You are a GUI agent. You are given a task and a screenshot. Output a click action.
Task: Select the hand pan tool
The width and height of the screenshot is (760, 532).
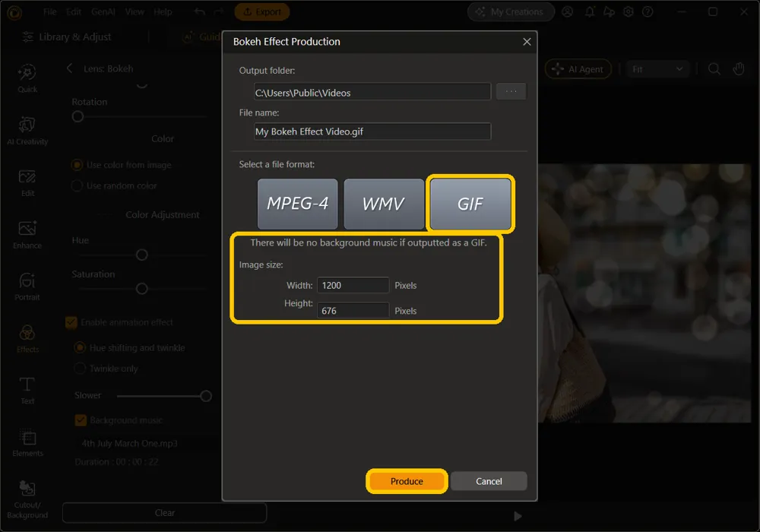coord(739,69)
